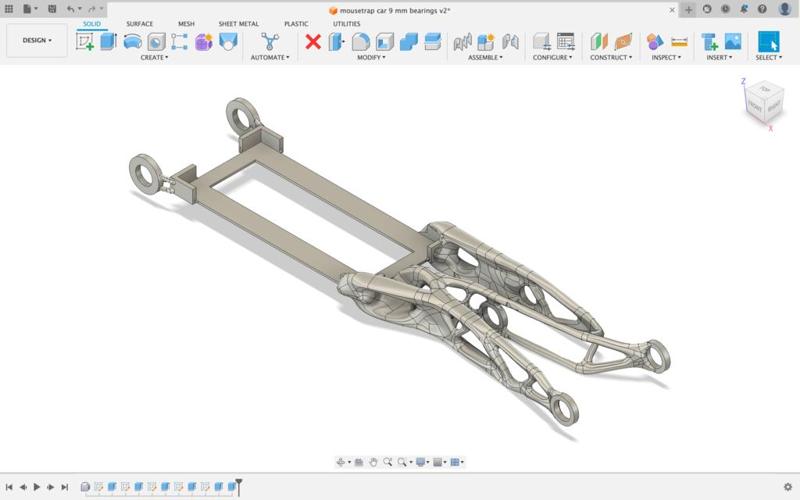
Task: Select the Extrude tool
Action: tap(108, 42)
